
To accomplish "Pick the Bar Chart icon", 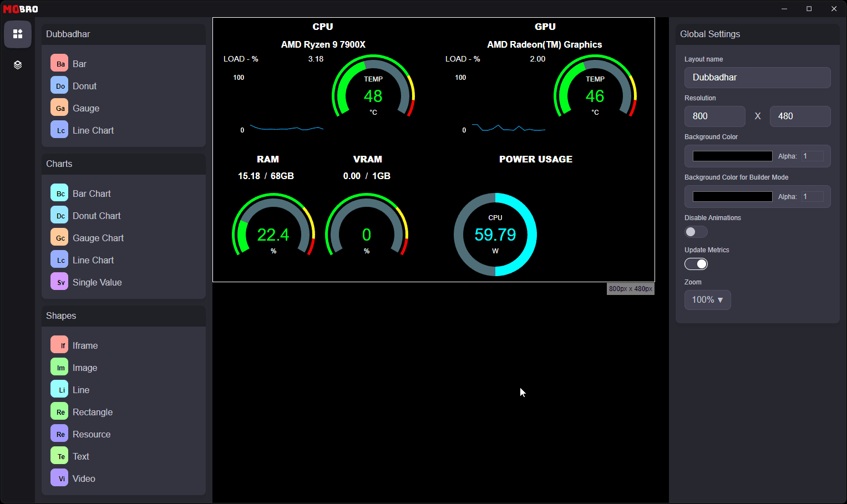I will coord(59,194).
